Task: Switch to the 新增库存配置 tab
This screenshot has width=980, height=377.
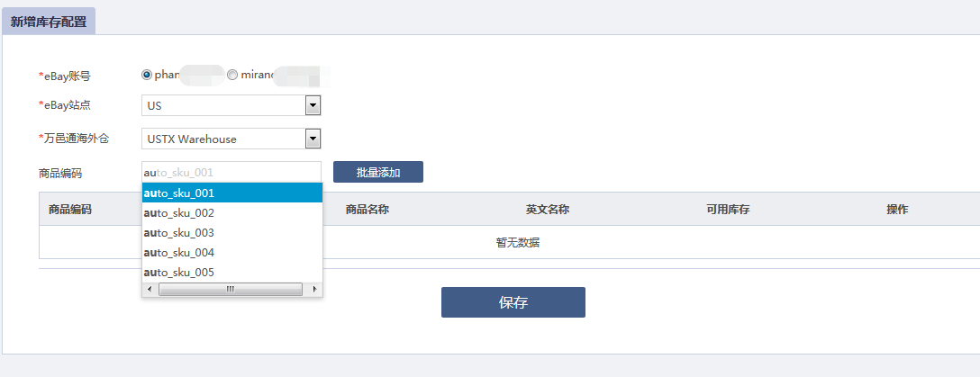Action: tap(49, 22)
